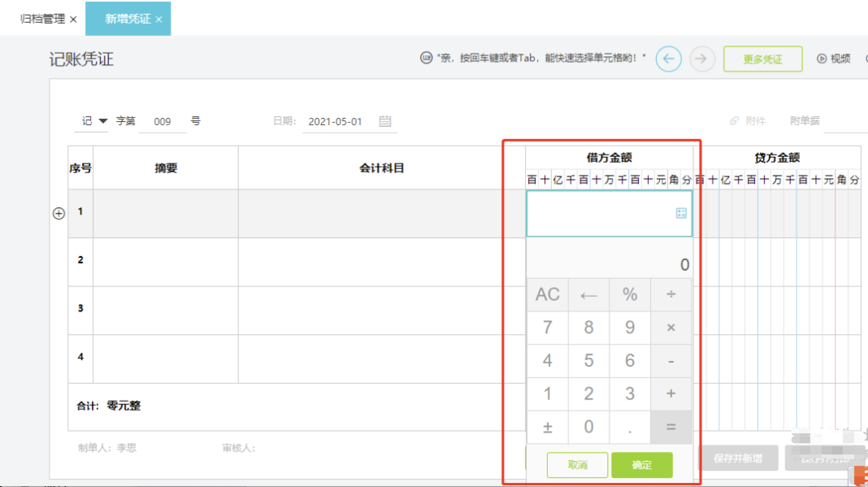Focus the 借方金额 input box
Viewport: 868px width, 487px height.
[x=609, y=214]
